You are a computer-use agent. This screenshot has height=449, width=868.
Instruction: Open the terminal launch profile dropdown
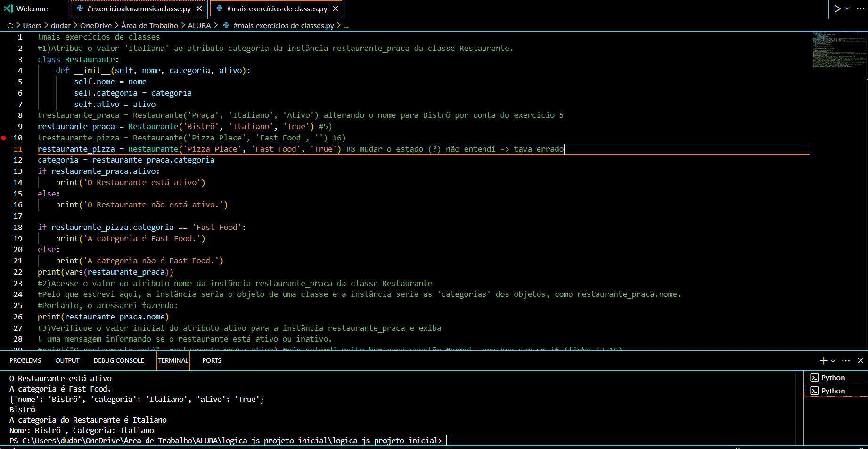833,360
